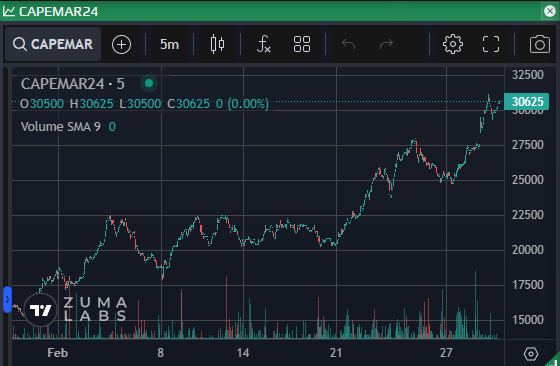
Task: Click the H30625 high value in legend
Action: coord(91,104)
